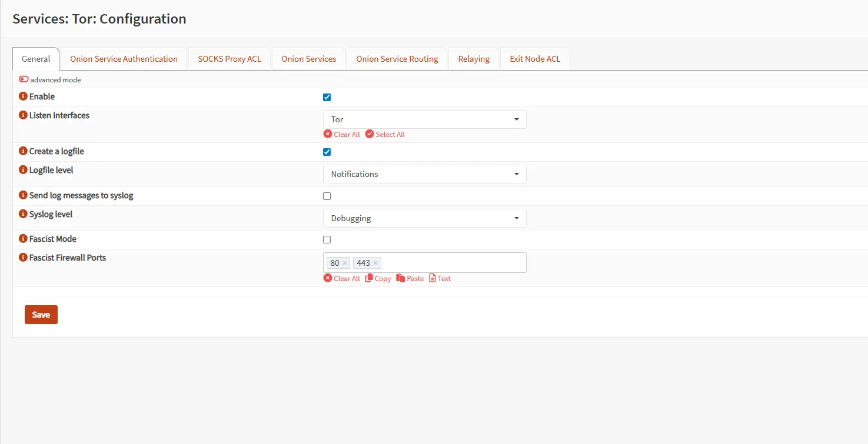Open the Onion Service Routing tab
Viewport: 868px width, 444px height.
[397, 59]
